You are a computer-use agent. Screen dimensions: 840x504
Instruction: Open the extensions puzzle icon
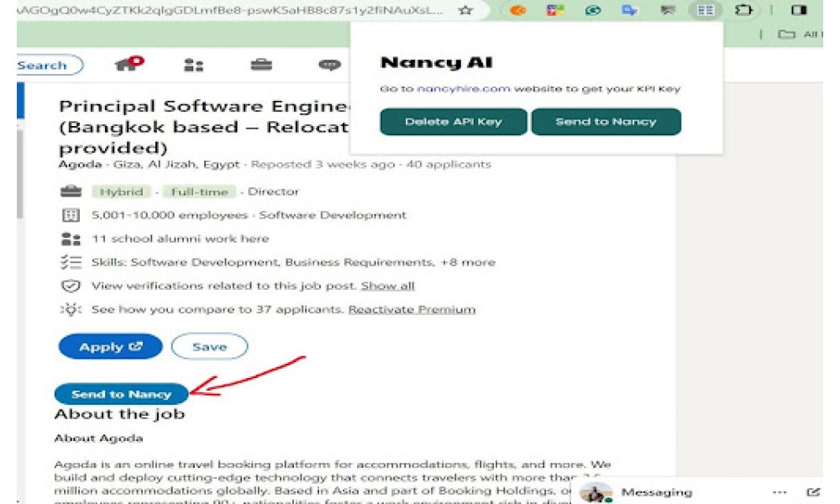point(743,9)
